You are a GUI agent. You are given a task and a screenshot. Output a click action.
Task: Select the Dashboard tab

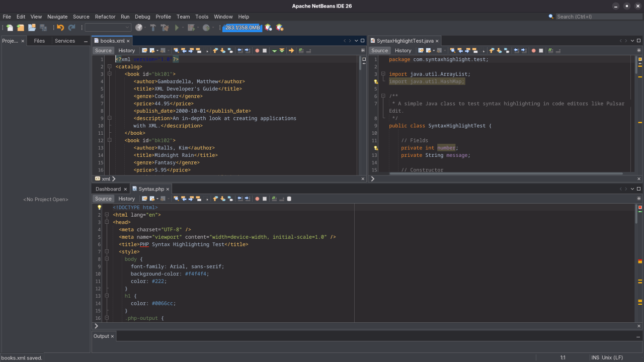coord(108,189)
